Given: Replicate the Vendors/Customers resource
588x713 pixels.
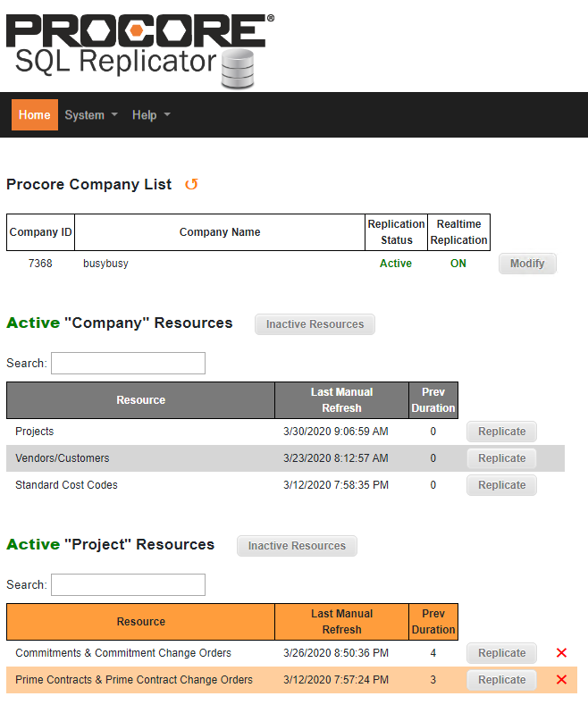Looking at the screenshot, I should coord(501,458).
